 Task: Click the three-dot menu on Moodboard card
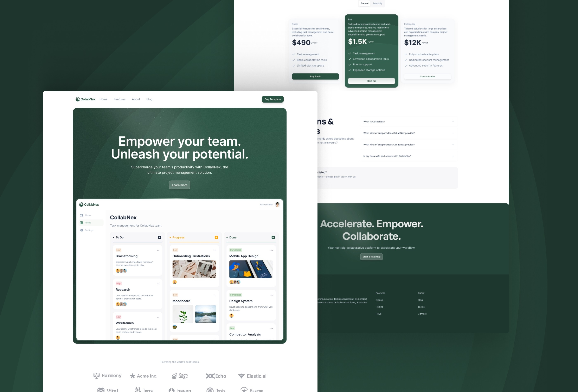tap(215, 295)
